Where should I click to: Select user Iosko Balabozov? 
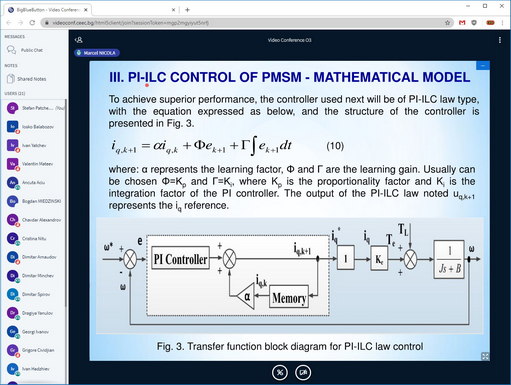click(34, 127)
